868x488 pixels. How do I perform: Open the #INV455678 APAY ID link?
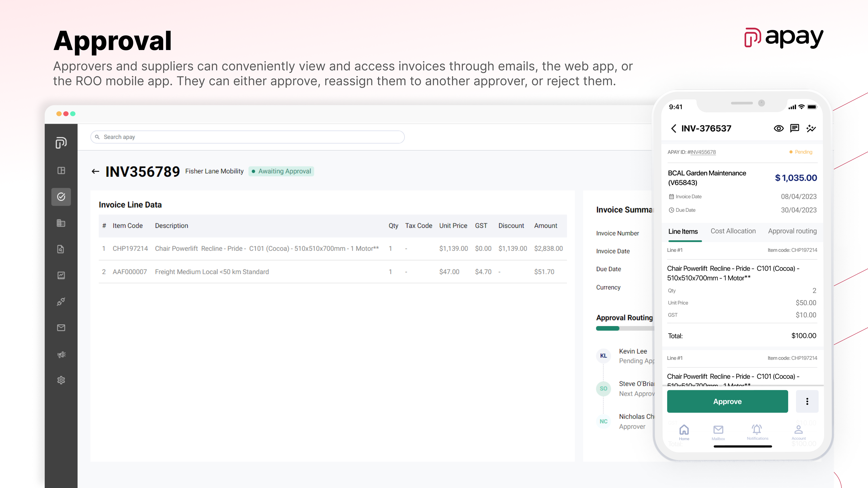click(x=703, y=152)
